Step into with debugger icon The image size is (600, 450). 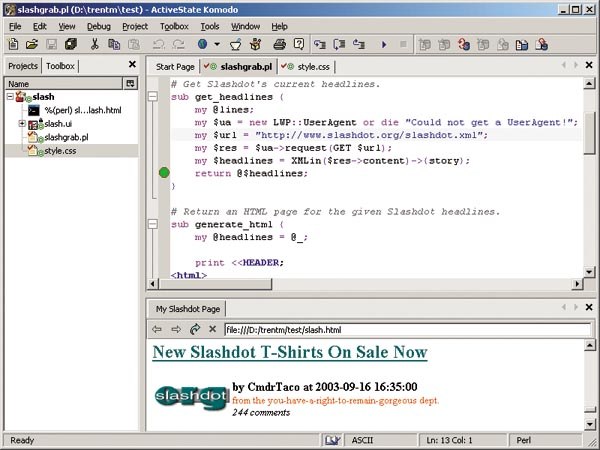click(320, 44)
